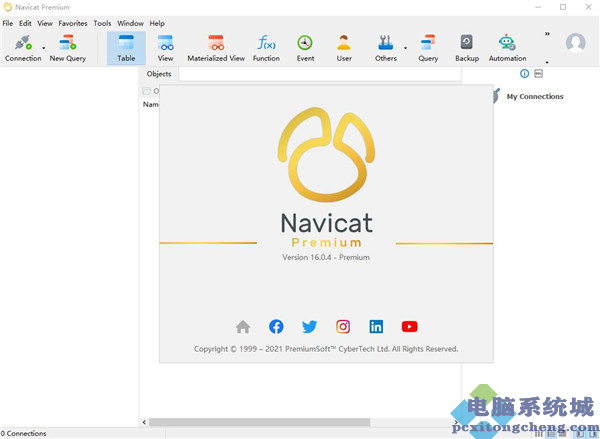Select the Table toolbar button
600x439 pixels.
point(126,48)
